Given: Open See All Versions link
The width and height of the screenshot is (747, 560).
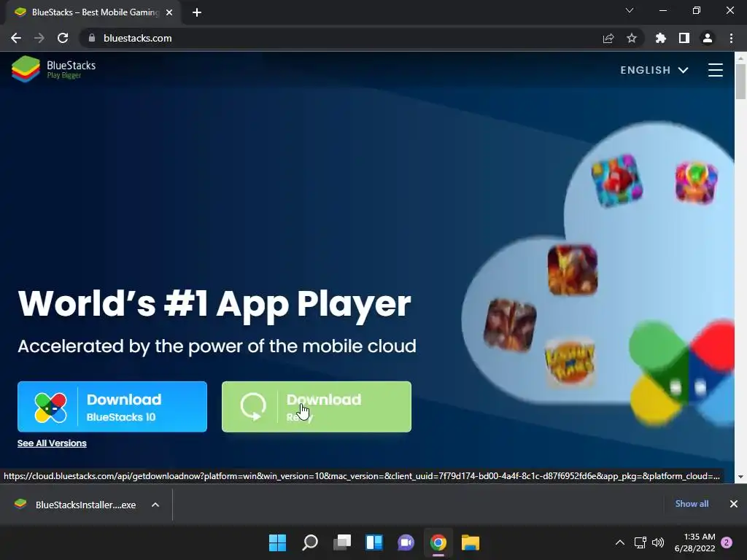Looking at the screenshot, I should pyautogui.click(x=52, y=443).
